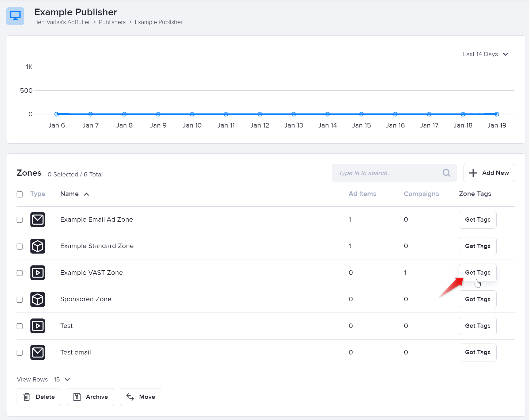The image size is (529, 420).
Task: Click the envelope icon beside Test email
Action: coord(37,352)
